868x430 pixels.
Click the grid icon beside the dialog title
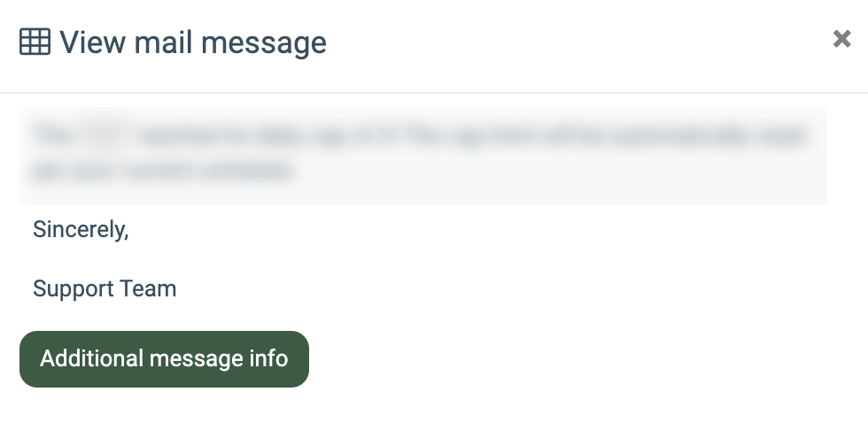pos(35,42)
